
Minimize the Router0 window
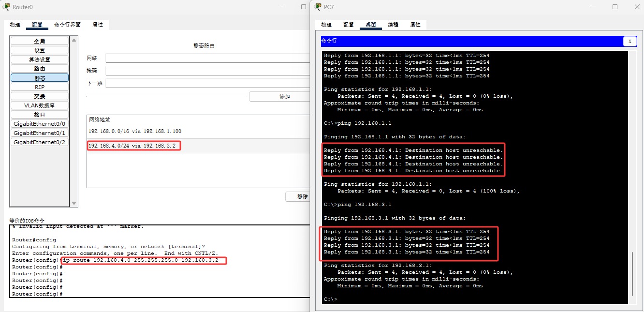coord(282,7)
